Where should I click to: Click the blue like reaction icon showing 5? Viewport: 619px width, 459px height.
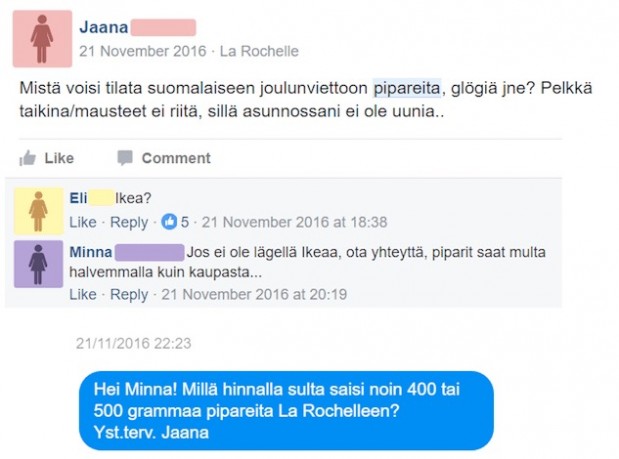pyautogui.click(x=169, y=222)
